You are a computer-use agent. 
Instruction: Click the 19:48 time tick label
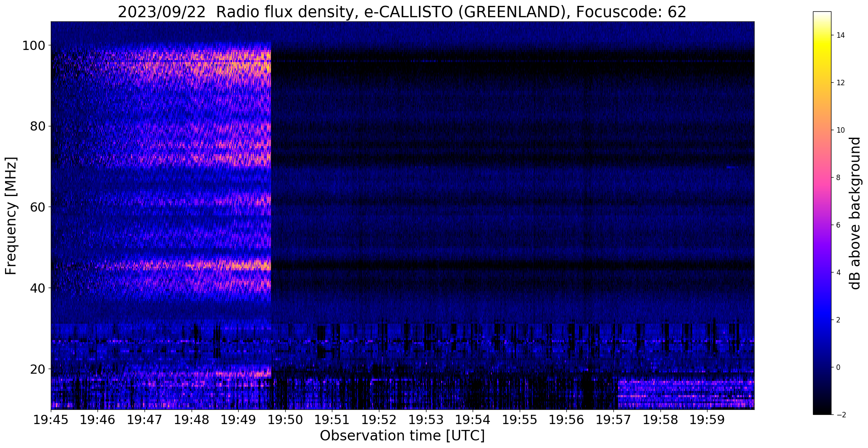[x=192, y=419]
